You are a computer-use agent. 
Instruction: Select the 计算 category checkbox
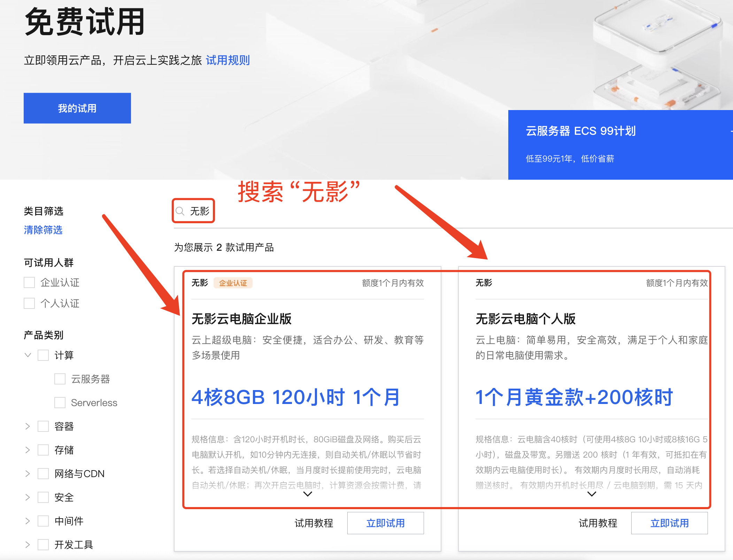point(43,355)
